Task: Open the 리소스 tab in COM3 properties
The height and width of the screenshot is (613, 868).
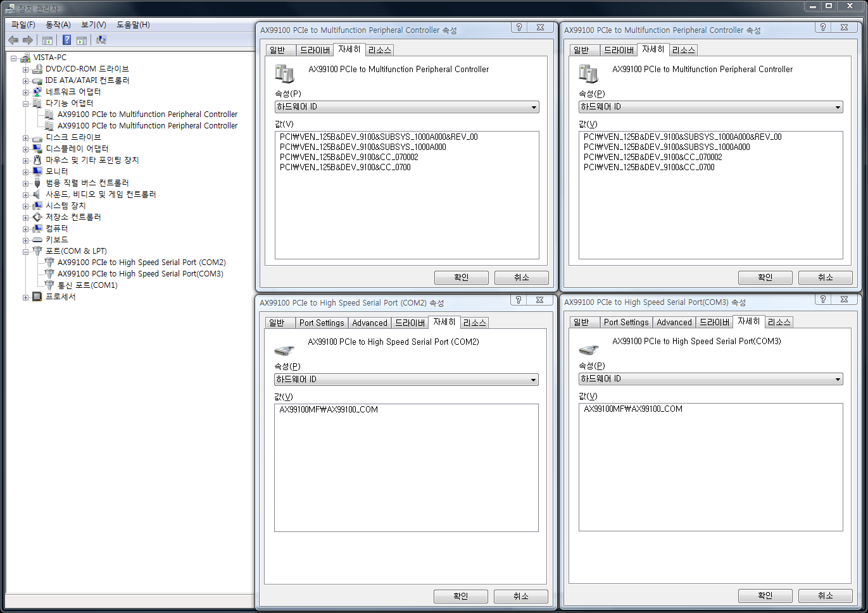Action: (x=779, y=322)
